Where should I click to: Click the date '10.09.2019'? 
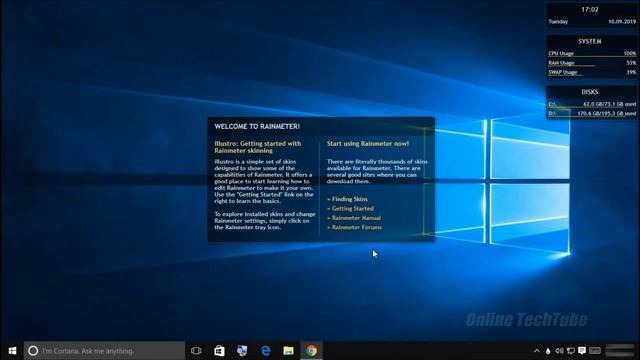coord(622,21)
